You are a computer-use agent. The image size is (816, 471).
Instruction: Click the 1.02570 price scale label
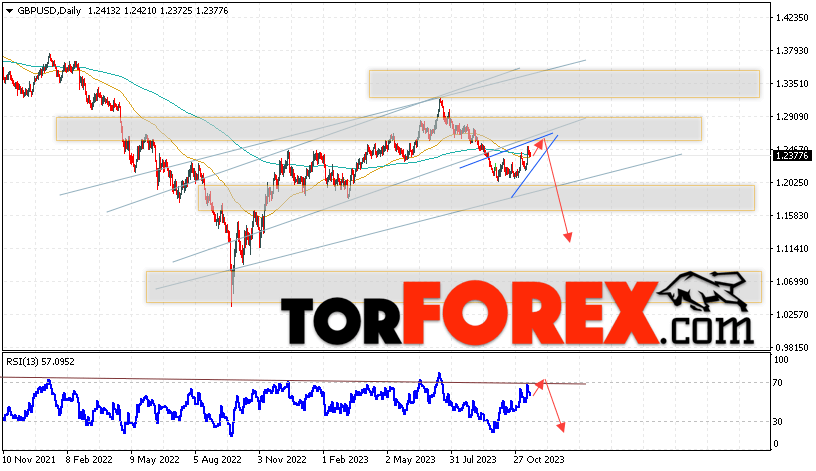792,314
